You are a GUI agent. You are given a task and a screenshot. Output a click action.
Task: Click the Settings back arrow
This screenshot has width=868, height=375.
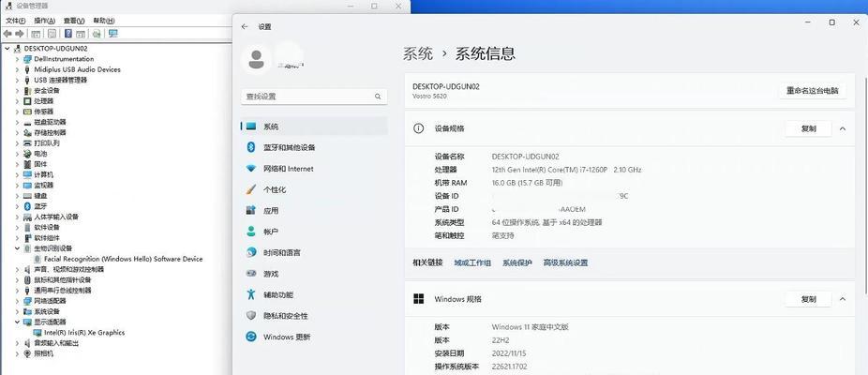coord(245,26)
